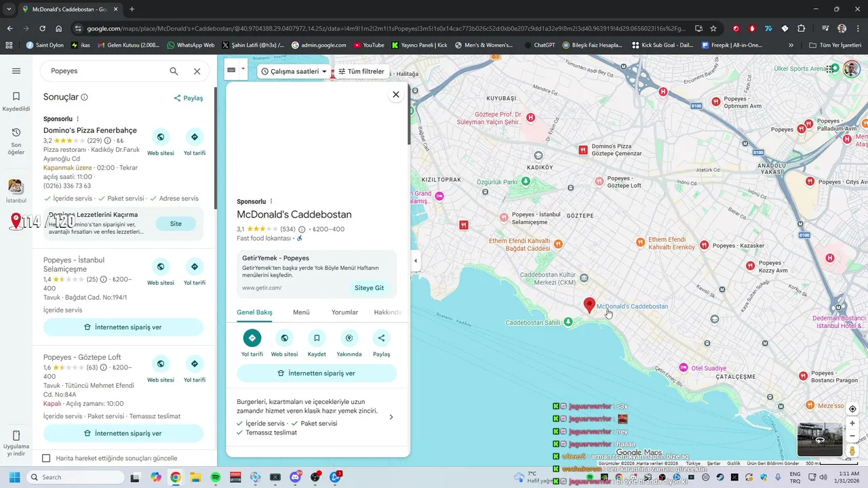Click McDonald's Caddebostan red map pin
Image resolution: width=868 pixels, height=488 pixels.
click(589, 305)
